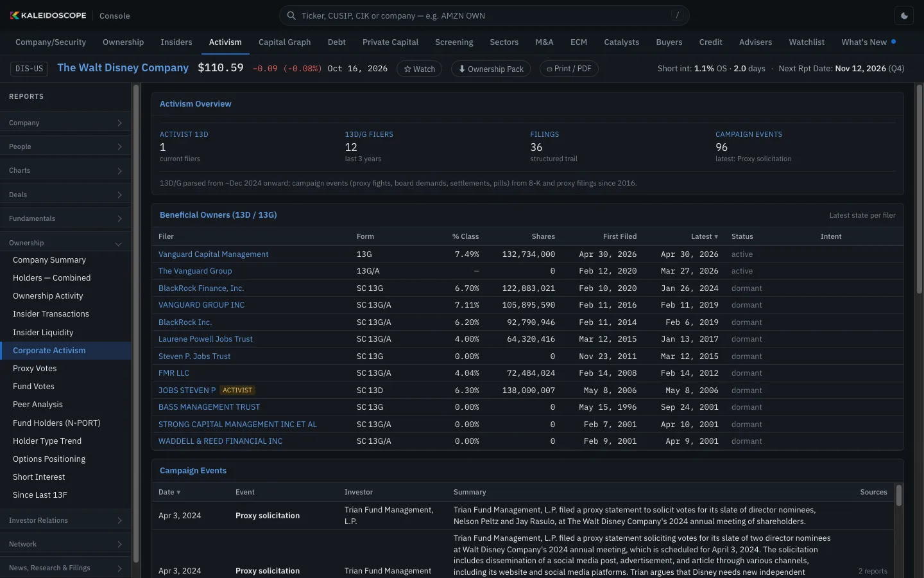Screen dimensions: 924x578
Task: Toggle dark mode with moon icon
Action: [905, 16]
